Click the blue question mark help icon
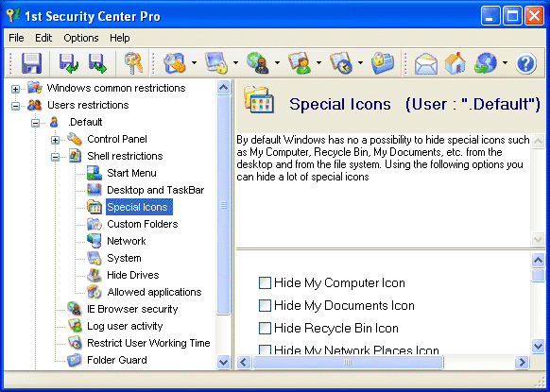This screenshot has width=550, height=392. (525, 63)
